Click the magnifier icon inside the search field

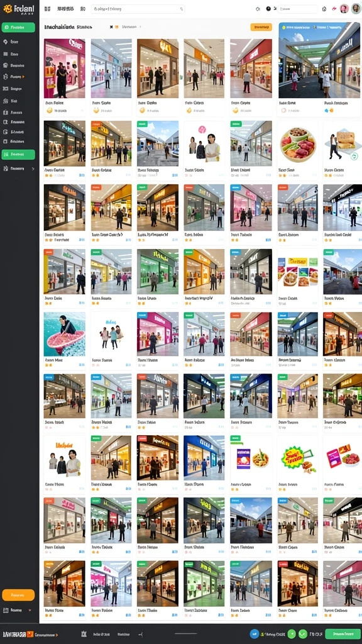(182, 9)
